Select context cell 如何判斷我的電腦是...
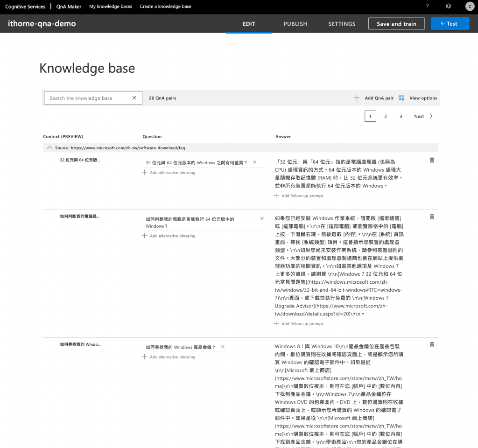Viewport: 478px width, 448px height. [x=79, y=216]
